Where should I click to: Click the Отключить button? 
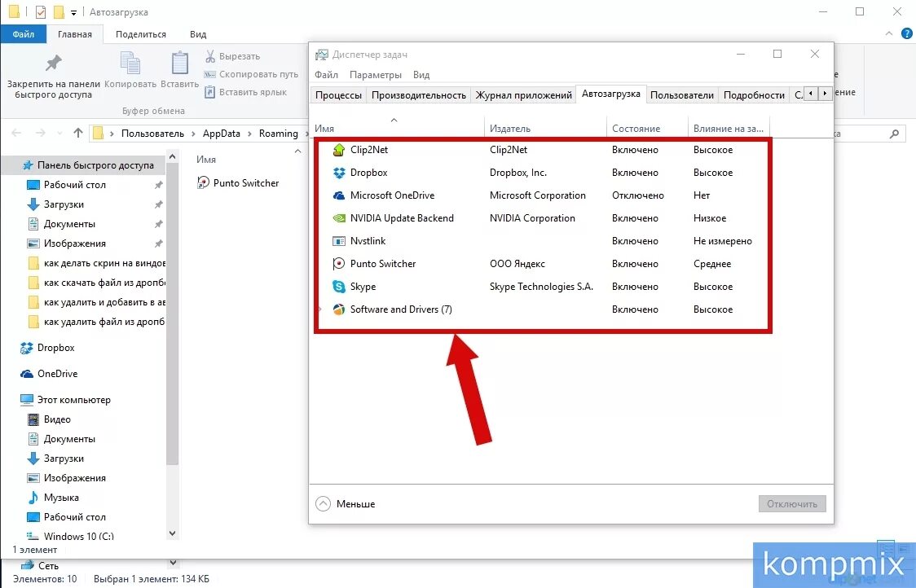(792, 503)
